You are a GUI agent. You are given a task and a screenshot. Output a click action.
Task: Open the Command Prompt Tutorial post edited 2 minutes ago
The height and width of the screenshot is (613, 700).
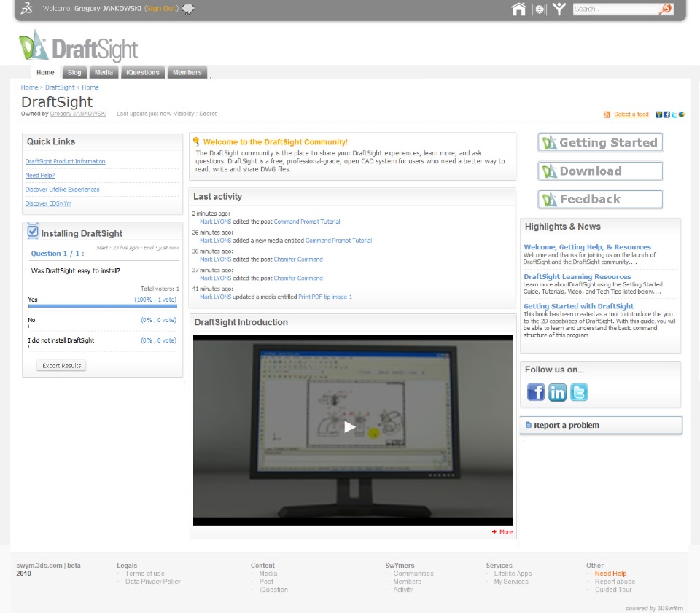click(307, 222)
